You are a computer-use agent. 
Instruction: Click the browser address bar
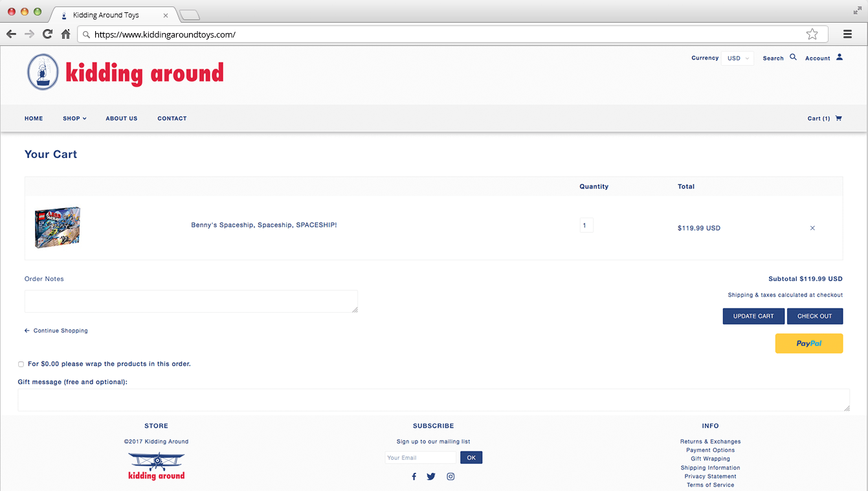coord(452,34)
